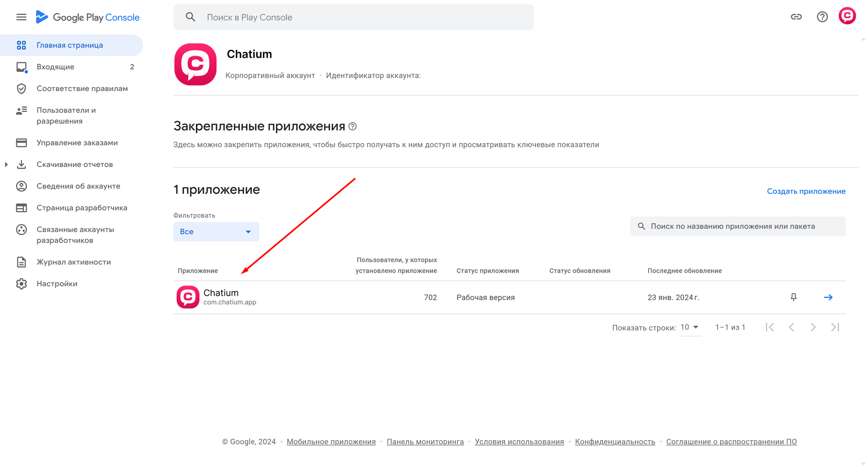The width and height of the screenshot is (868, 467).
Task: Click the Сведения об аккаунте person icon
Action: click(x=21, y=186)
